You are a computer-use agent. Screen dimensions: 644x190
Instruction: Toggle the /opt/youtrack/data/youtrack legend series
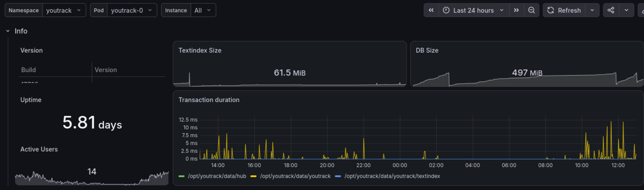tap(295, 176)
